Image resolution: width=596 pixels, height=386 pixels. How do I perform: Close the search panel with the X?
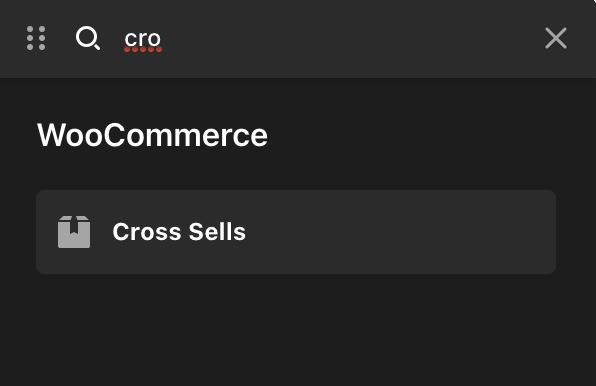point(556,38)
